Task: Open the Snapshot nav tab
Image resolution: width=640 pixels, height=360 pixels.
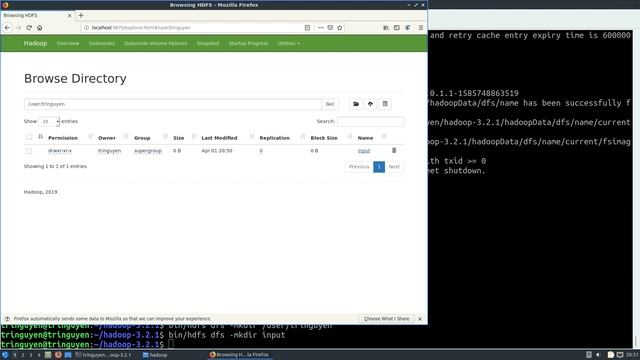Action: click(x=208, y=43)
